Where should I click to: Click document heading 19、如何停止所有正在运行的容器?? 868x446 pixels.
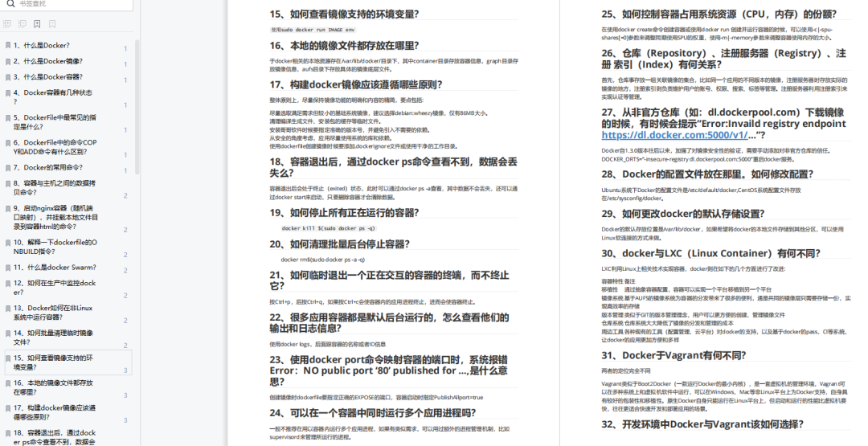tap(344, 213)
